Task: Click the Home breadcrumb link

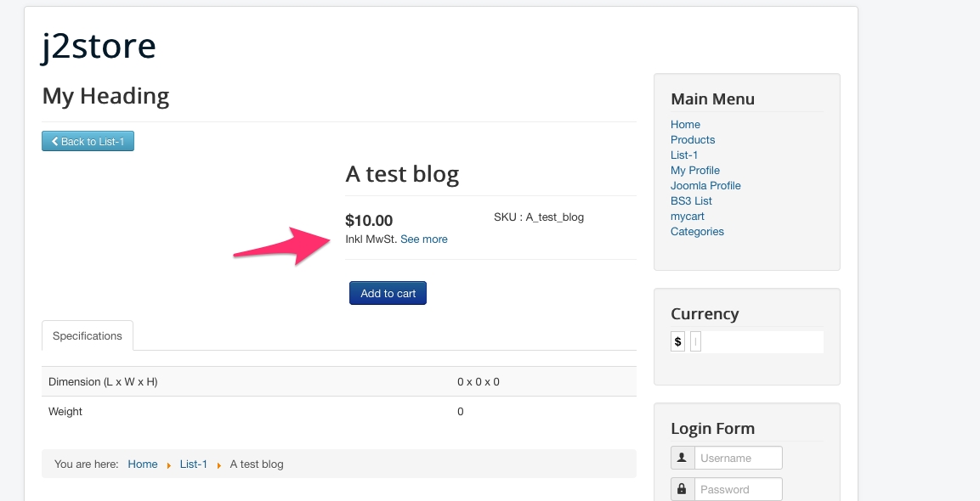Action: (143, 464)
